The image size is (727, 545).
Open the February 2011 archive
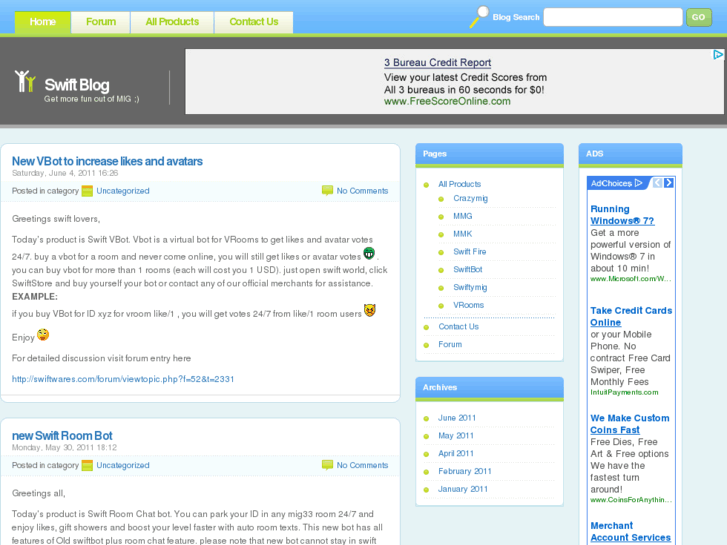[465, 471]
